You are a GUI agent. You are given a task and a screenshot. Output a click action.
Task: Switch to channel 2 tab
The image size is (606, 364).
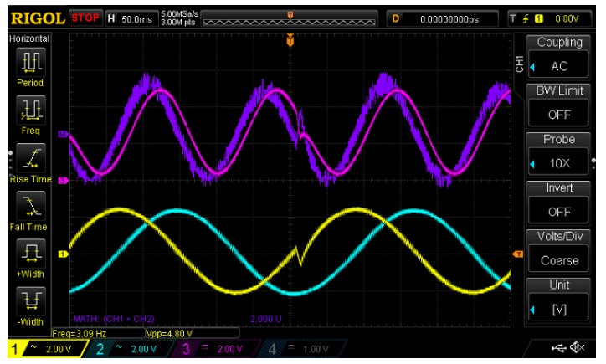click(x=125, y=348)
